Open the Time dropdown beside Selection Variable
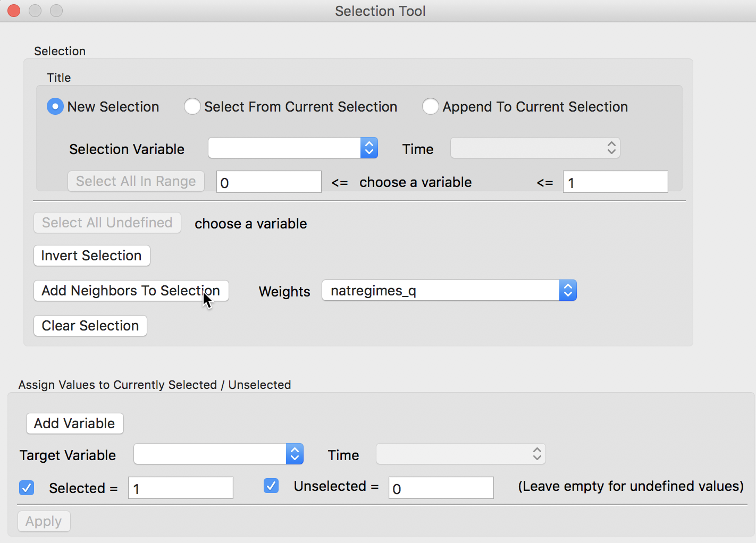The width and height of the screenshot is (756, 543). point(535,148)
